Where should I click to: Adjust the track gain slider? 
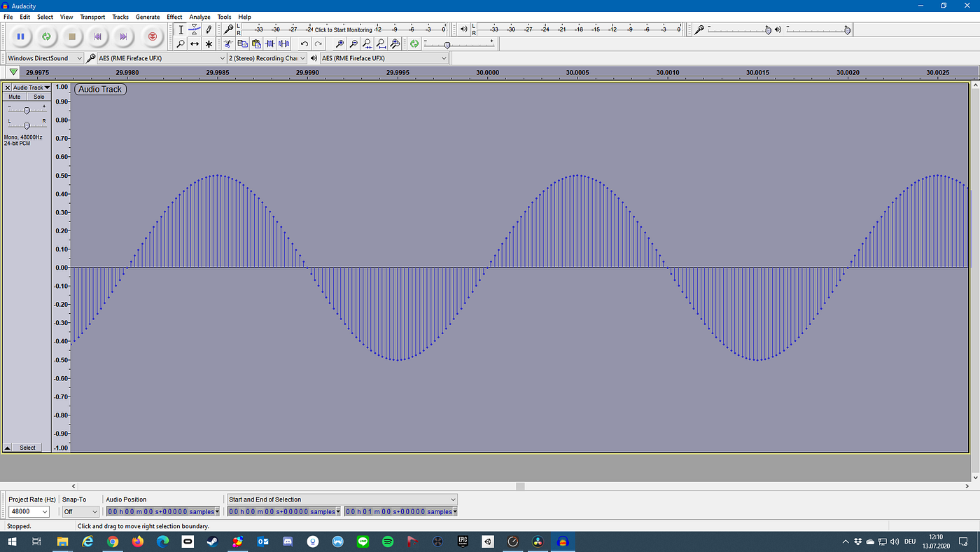coord(27,109)
